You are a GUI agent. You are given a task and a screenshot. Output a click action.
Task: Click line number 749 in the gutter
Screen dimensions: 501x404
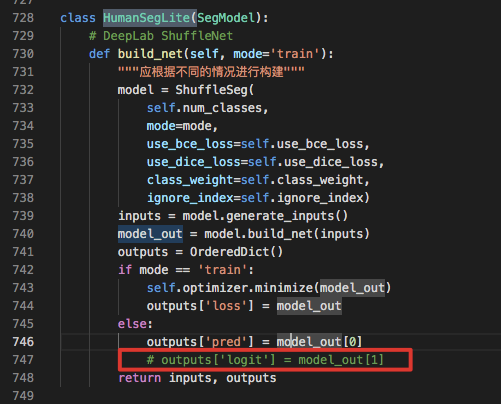pyautogui.click(x=23, y=396)
